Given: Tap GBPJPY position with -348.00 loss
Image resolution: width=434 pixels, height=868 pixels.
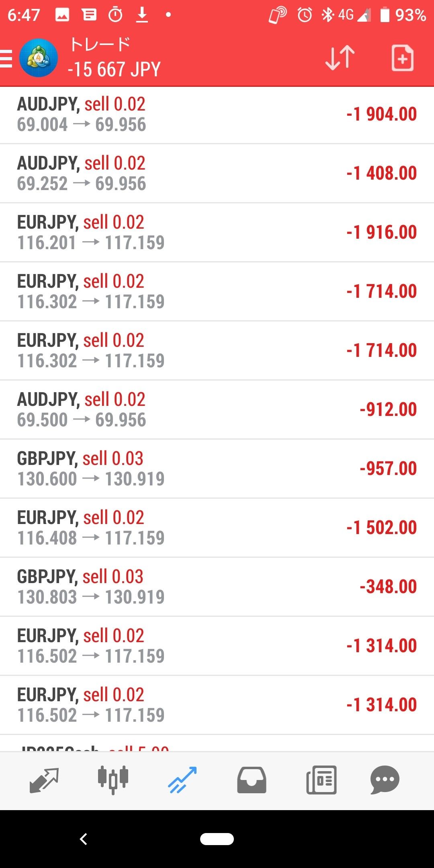Looking at the screenshot, I should click(217, 587).
